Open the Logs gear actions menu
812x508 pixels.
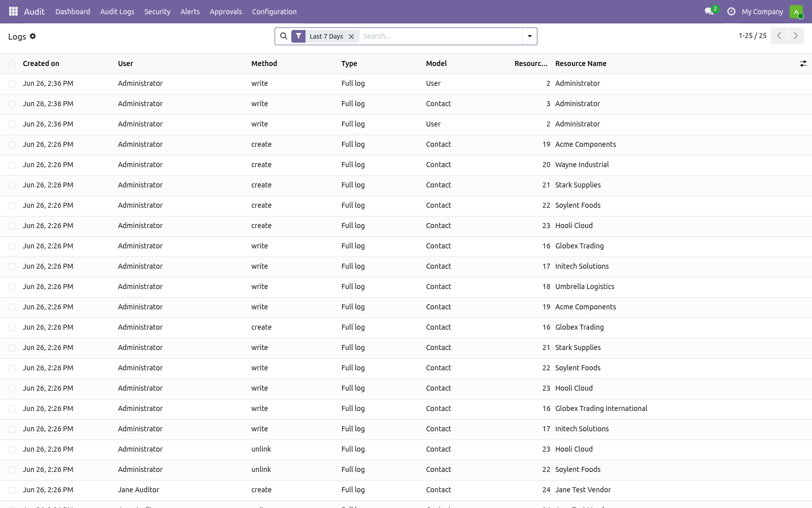33,36
